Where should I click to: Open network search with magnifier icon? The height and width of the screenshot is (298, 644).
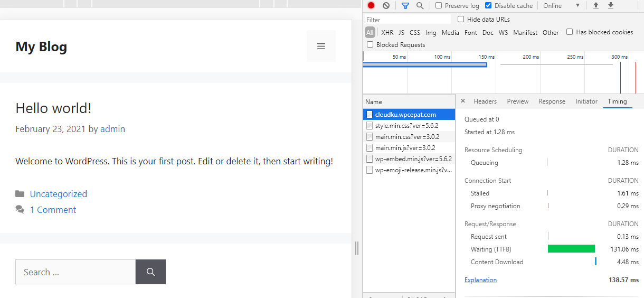tap(420, 5)
